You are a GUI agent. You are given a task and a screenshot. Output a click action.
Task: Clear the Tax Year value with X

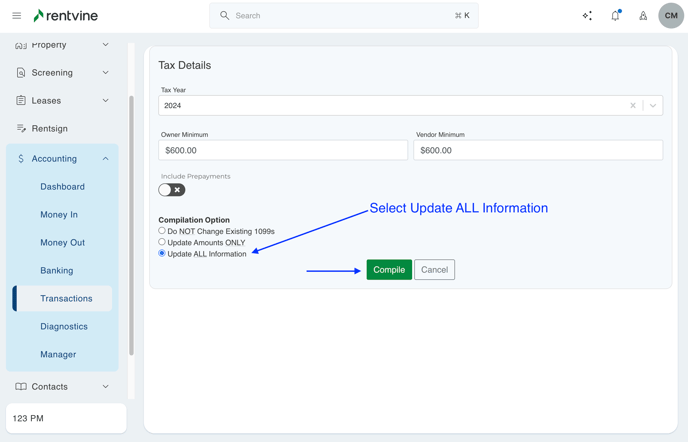633,106
